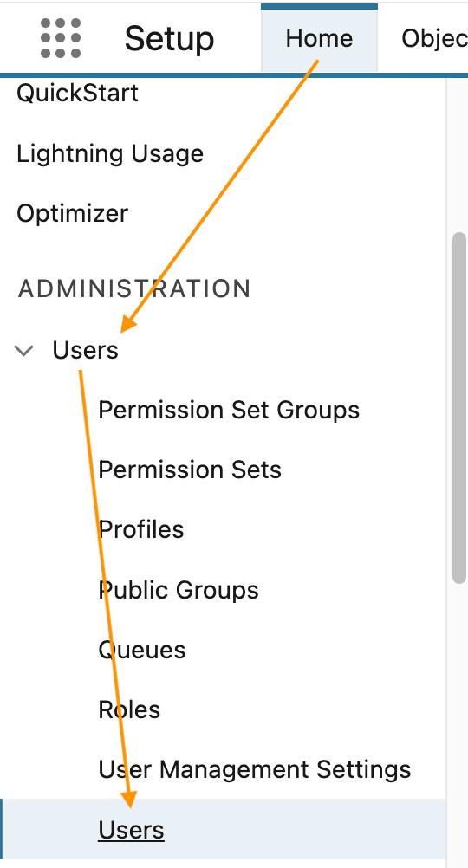Select Public Groups in sidebar
This screenshot has height=868, width=468.
click(x=179, y=590)
